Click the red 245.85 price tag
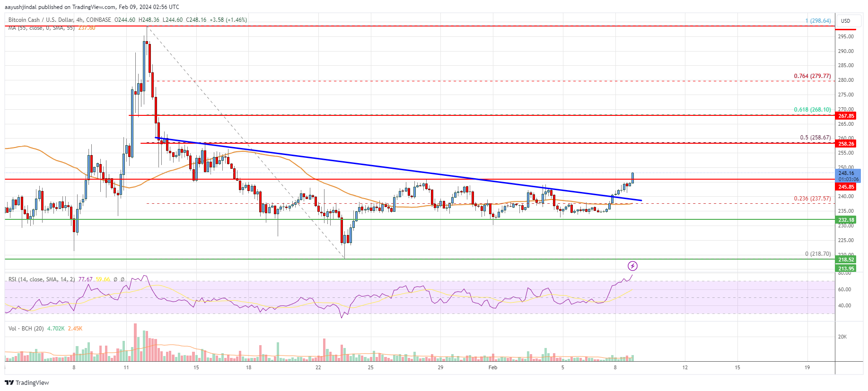This screenshot has height=391, width=868. coord(846,187)
